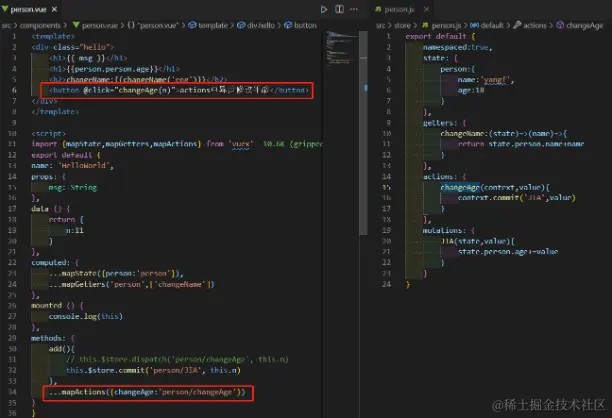Select 'src' breadcrumb in right editor
The height and width of the screenshot is (418, 612).
coord(381,25)
